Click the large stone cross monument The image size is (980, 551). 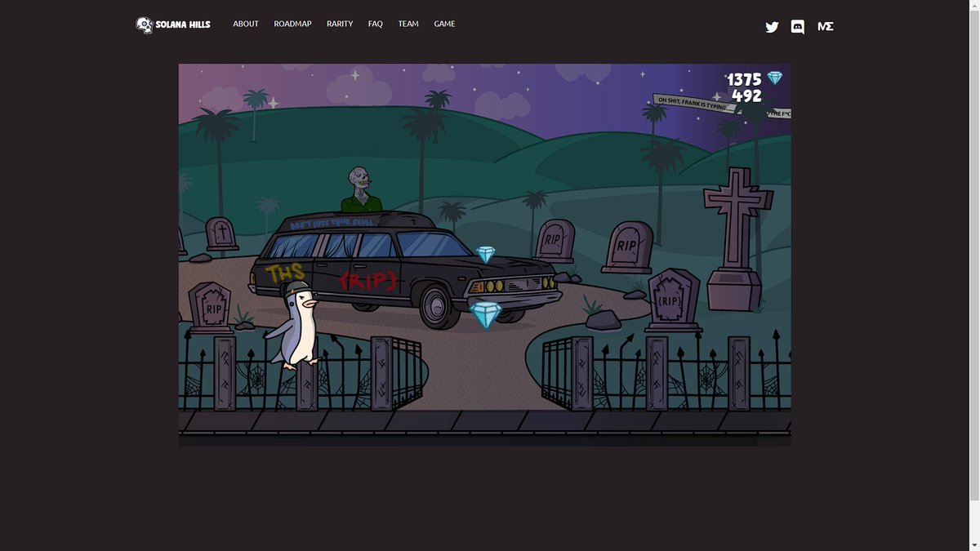pyautogui.click(x=737, y=239)
